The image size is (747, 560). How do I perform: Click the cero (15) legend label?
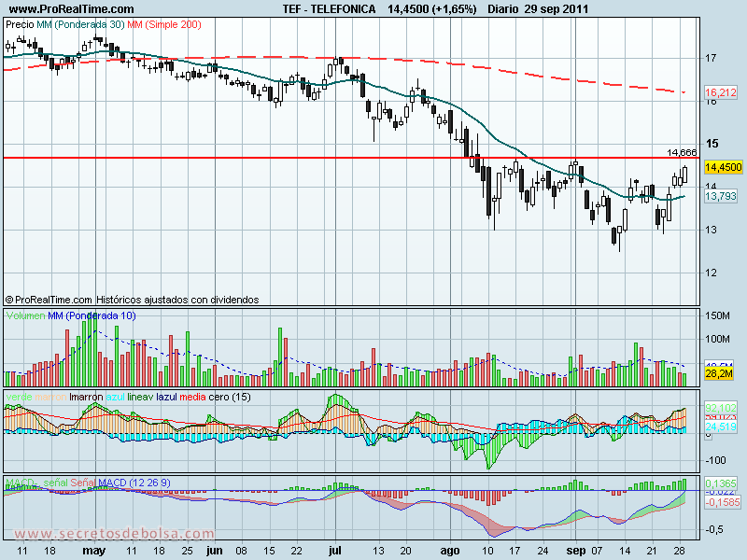click(230, 398)
